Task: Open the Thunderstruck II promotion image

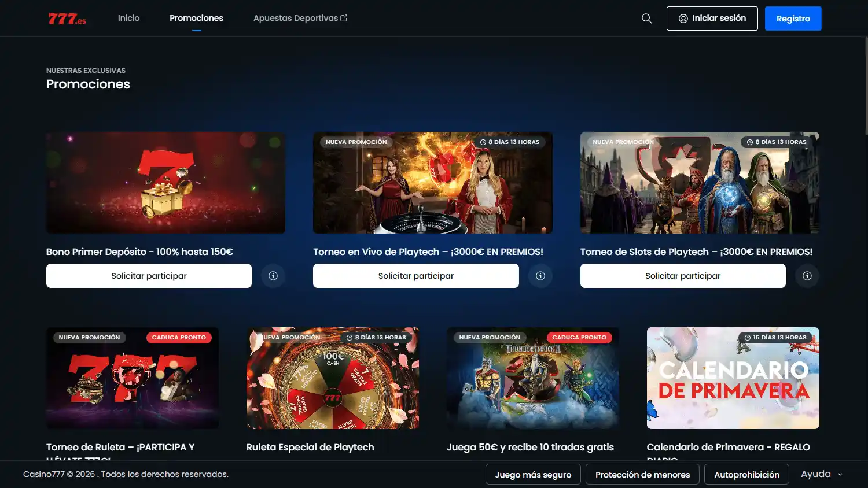Action: click(x=533, y=378)
